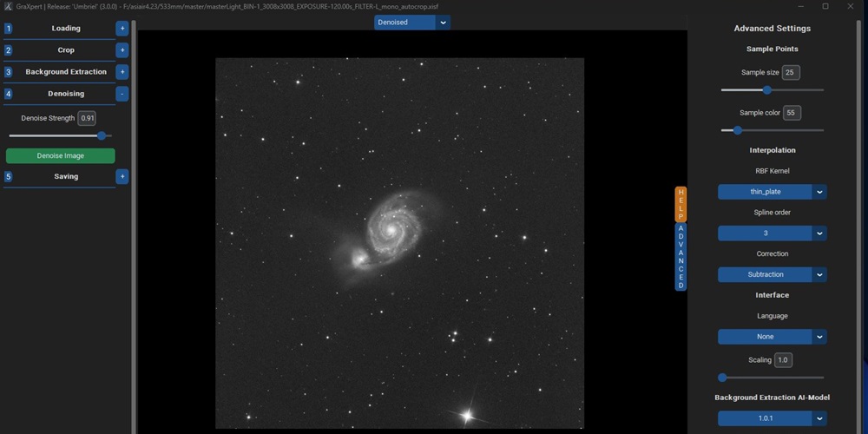
Task: Open the Denoised image view dropdown
Action: pos(412,23)
